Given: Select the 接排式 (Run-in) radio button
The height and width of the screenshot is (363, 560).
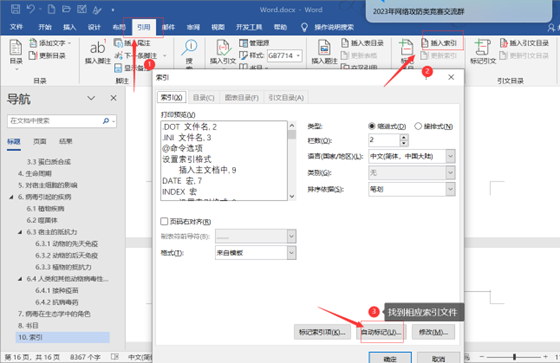Looking at the screenshot, I should [418, 126].
